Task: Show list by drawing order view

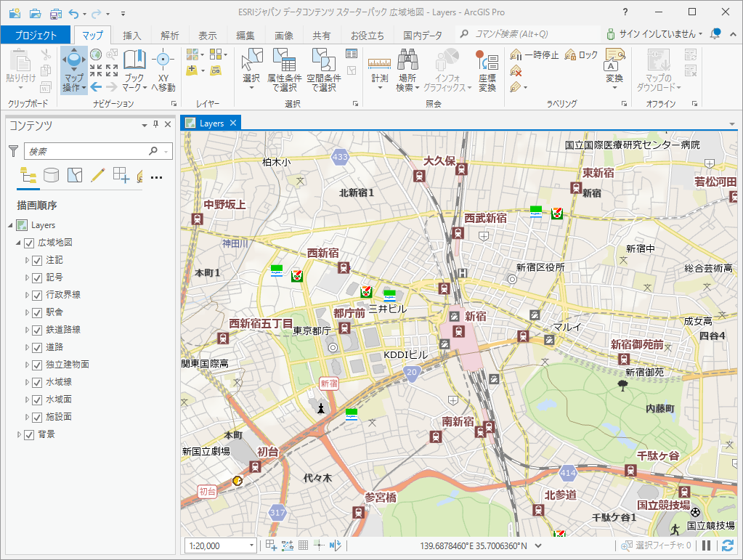Action: (x=28, y=175)
